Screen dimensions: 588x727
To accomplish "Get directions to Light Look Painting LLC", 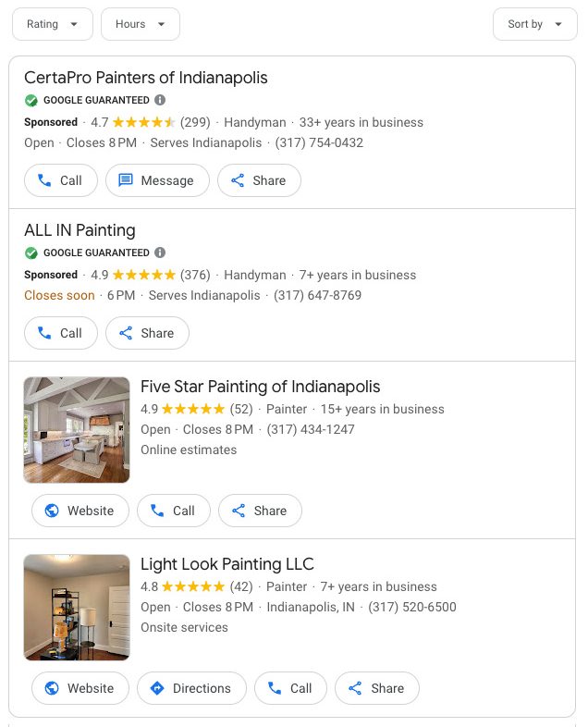I will pyautogui.click(x=191, y=688).
